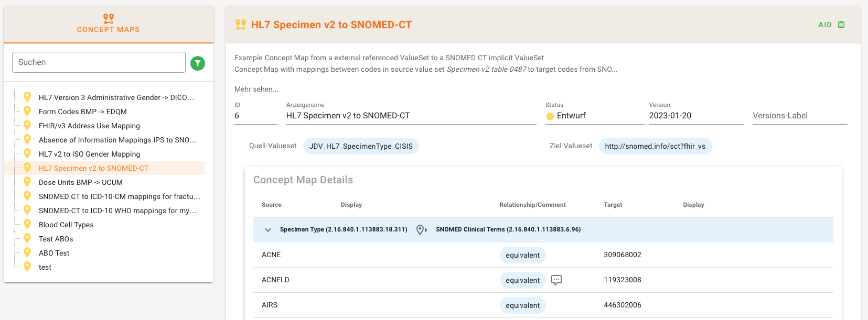Viewport: 868px width, 320px height.
Task: Expand description with Mehr sehen...
Action: (256, 89)
